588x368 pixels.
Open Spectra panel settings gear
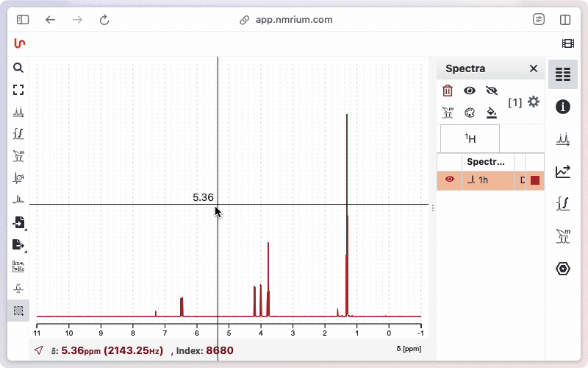coord(534,102)
